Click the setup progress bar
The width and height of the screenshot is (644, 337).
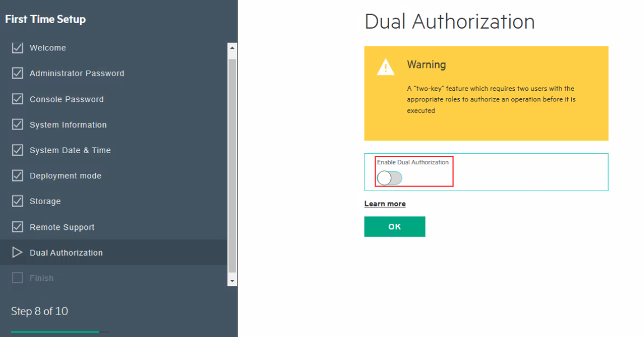(x=59, y=331)
